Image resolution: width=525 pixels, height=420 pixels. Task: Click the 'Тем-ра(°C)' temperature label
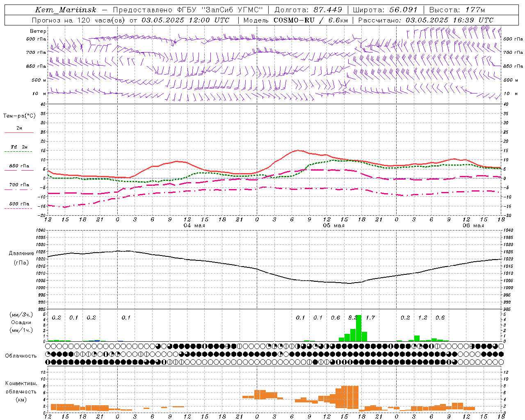(19, 116)
